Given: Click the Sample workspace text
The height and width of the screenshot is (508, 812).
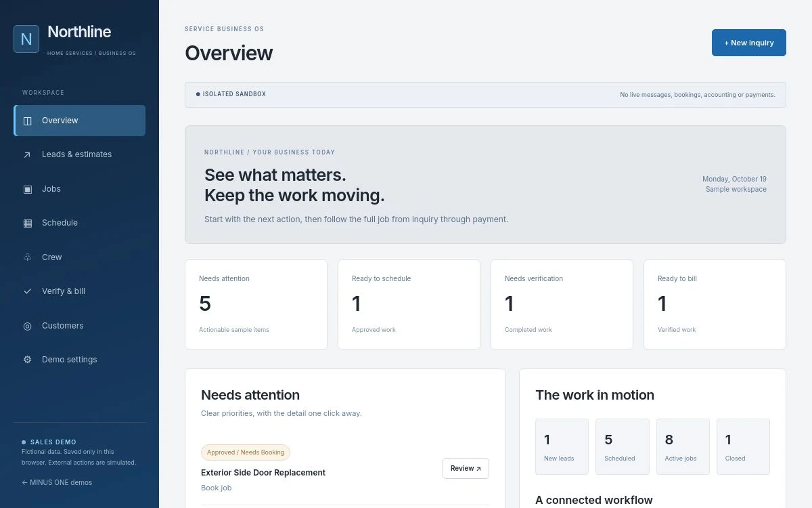Looking at the screenshot, I should (736, 190).
